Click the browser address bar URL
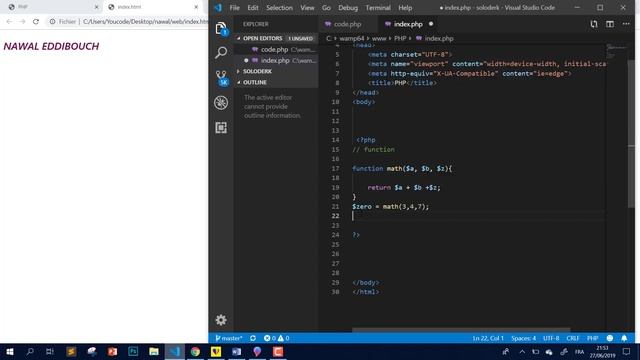The image size is (640, 360). 145,21
